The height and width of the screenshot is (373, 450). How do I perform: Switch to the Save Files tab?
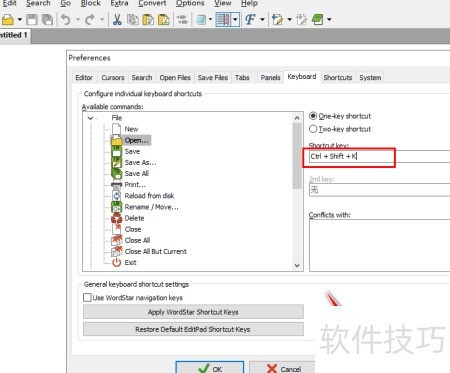pos(213,78)
